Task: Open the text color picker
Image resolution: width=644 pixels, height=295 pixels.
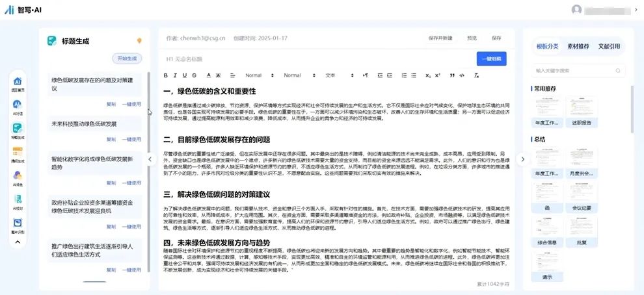Action: 208,75
